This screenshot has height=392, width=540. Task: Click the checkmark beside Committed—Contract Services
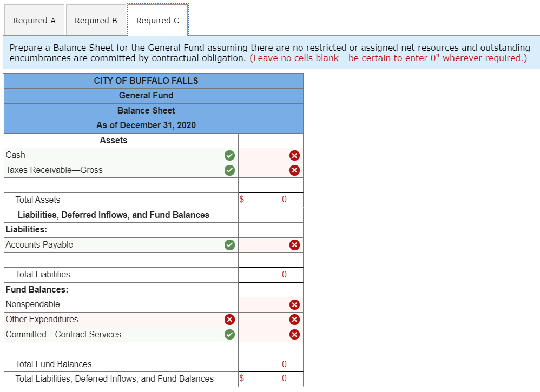click(229, 334)
